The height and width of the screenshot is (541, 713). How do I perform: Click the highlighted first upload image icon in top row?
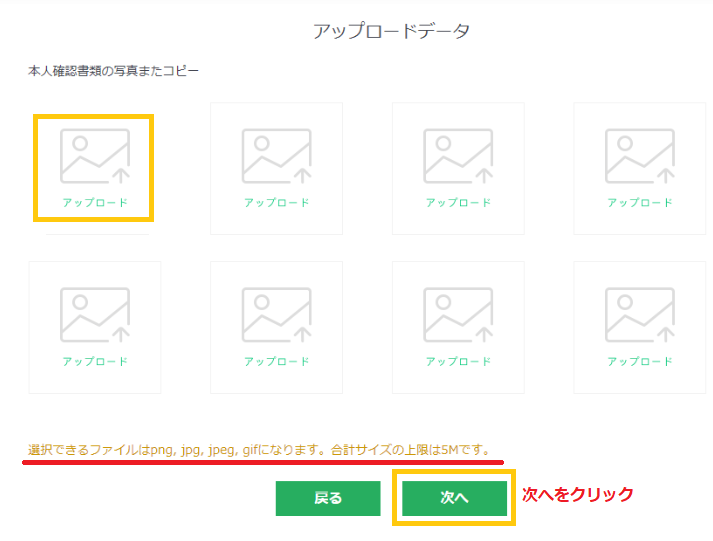tap(95, 156)
